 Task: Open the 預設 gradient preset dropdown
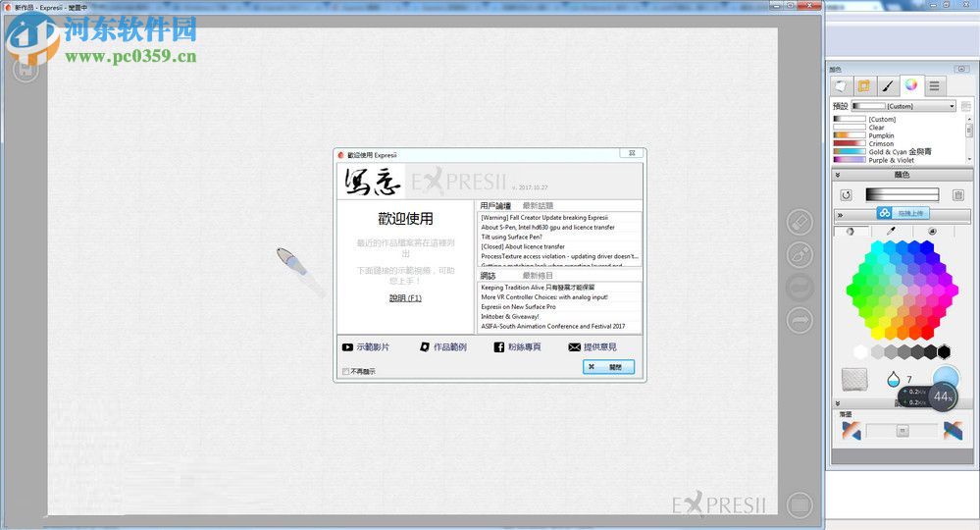click(x=903, y=106)
